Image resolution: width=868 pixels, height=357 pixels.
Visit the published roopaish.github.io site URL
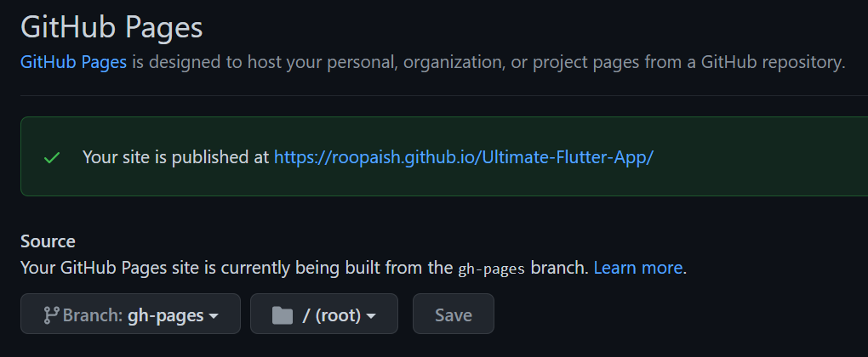(463, 157)
